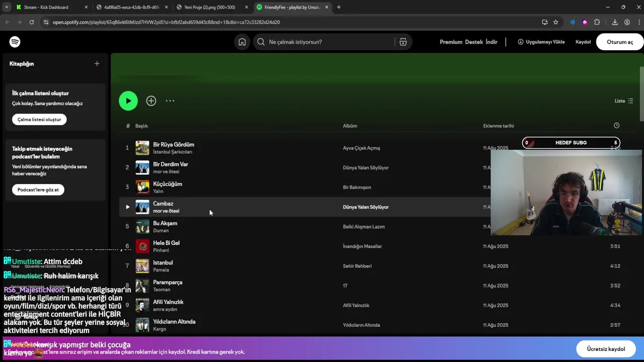Open album Belki Alışman Lazım
The width and height of the screenshot is (644, 362).
click(x=364, y=226)
